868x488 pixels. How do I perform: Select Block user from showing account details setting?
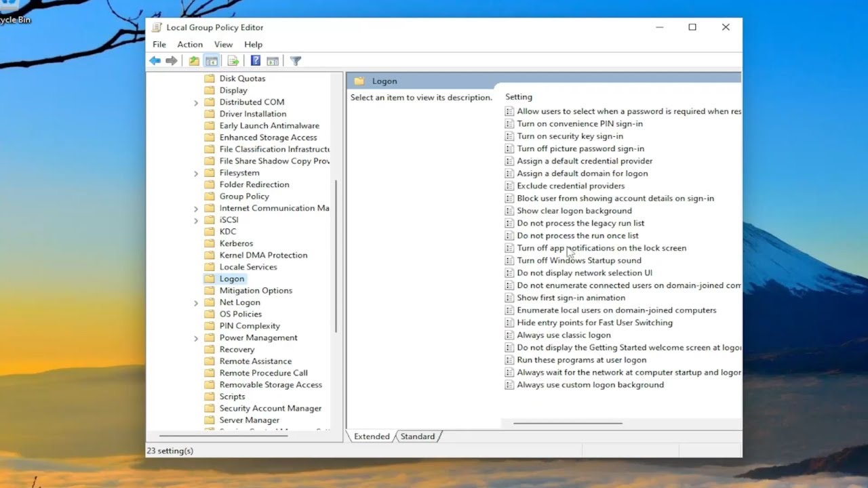coord(615,199)
